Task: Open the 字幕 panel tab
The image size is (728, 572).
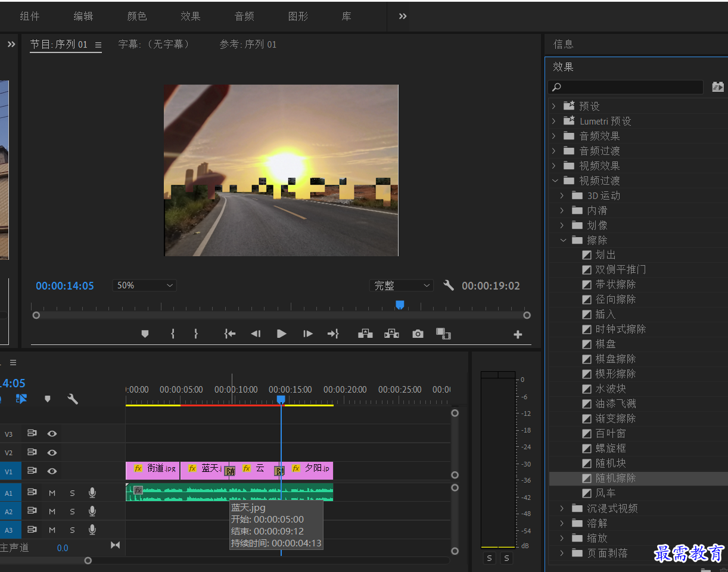Action: (x=154, y=44)
